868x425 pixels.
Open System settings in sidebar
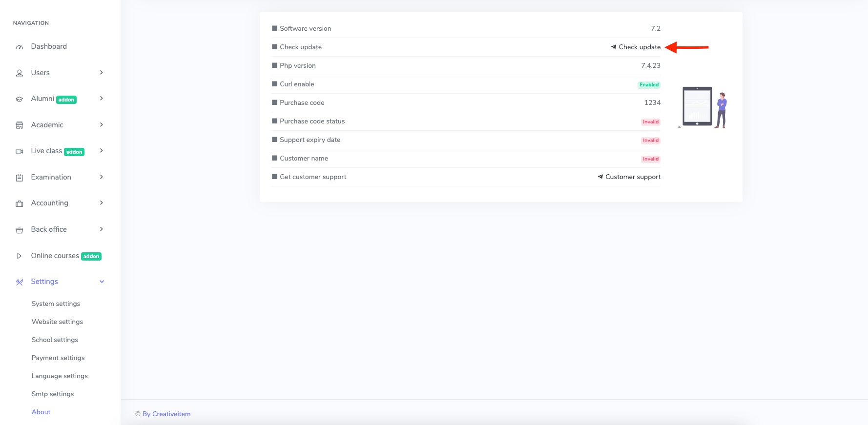point(56,304)
